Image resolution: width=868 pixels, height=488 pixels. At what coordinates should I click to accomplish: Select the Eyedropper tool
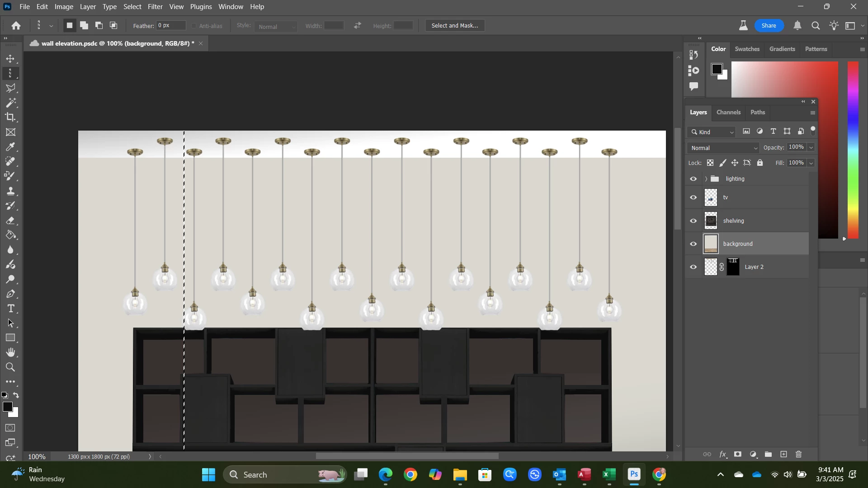pos(10,147)
